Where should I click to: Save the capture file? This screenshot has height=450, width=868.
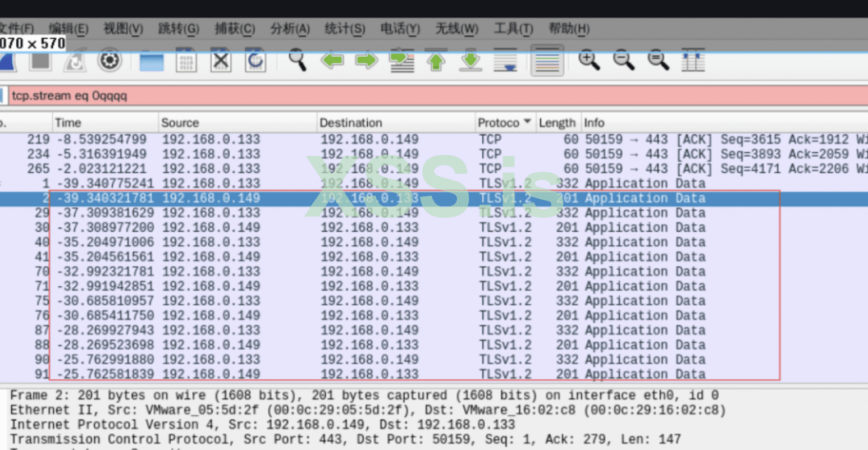point(186,61)
